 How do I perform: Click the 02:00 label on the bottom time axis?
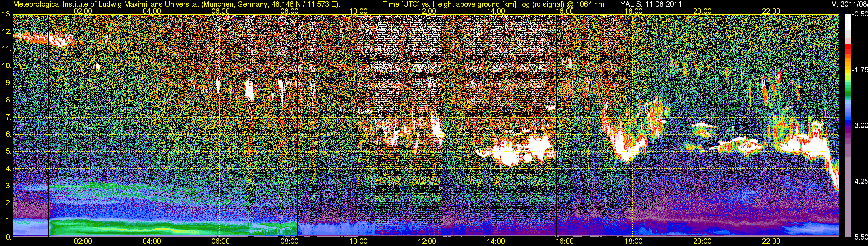[82, 241]
